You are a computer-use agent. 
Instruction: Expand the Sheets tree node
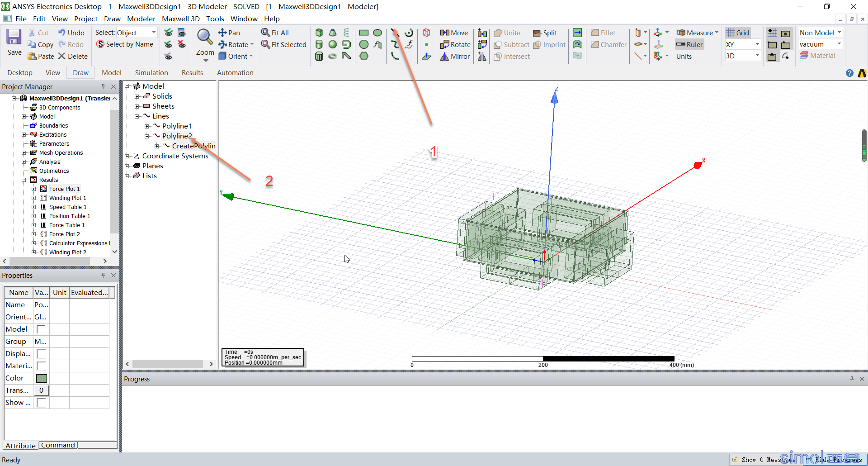pos(137,106)
